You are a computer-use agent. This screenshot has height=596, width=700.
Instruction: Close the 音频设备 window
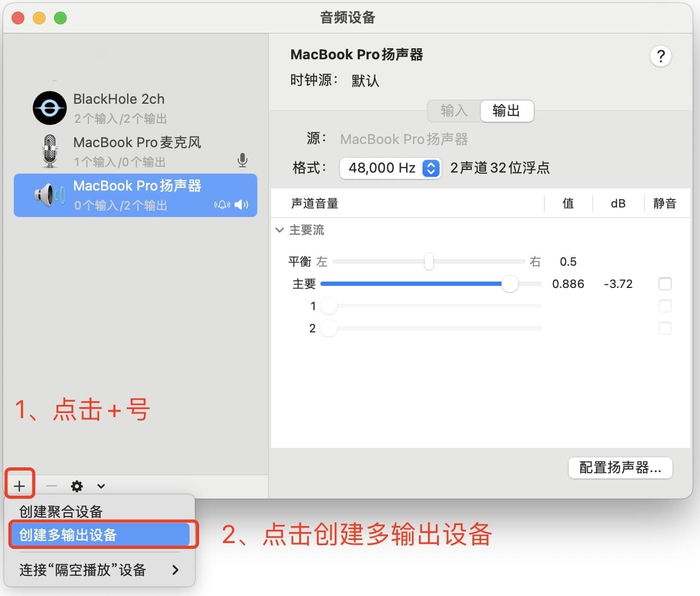point(18,18)
